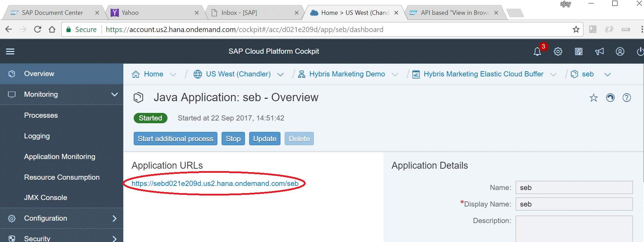Open JMX Console in the sidebar

(45, 198)
